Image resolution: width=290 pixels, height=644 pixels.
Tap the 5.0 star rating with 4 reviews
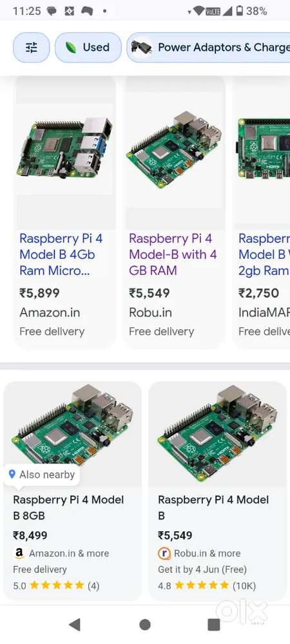click(56, 585)
